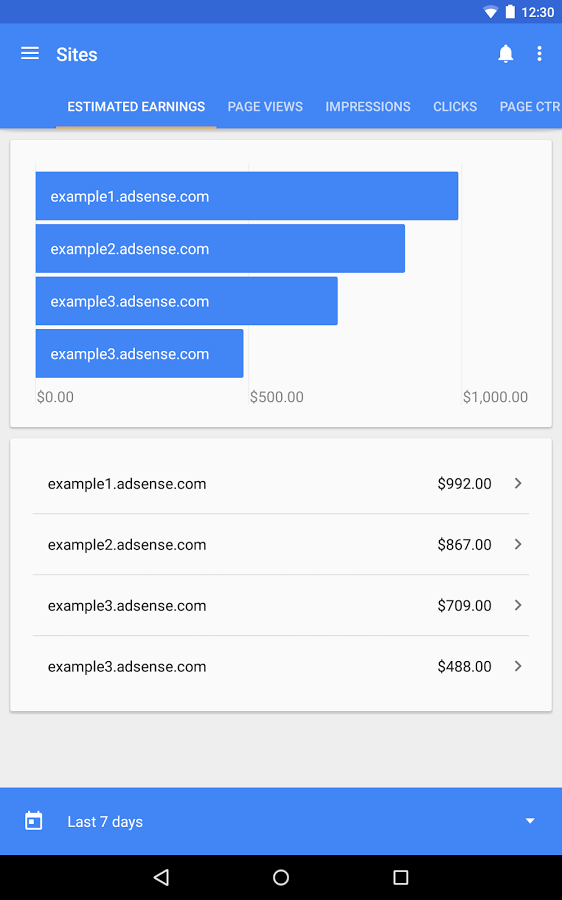Open the $488.00 row chevron
Image resolution: width=562 pixels, height=900 pixels.
click(518, 666)
